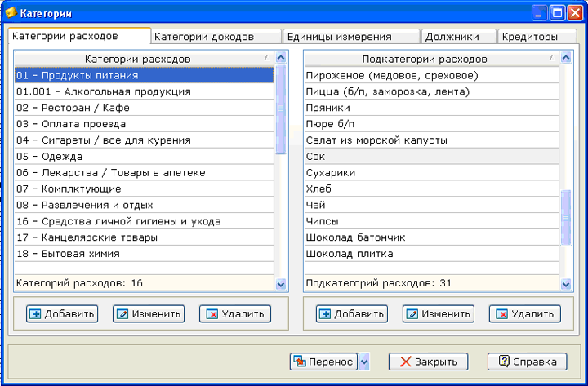This screenshot has height=386, width=588.
Task: Select subcategory Хлеб
Action: coord(432,189)
